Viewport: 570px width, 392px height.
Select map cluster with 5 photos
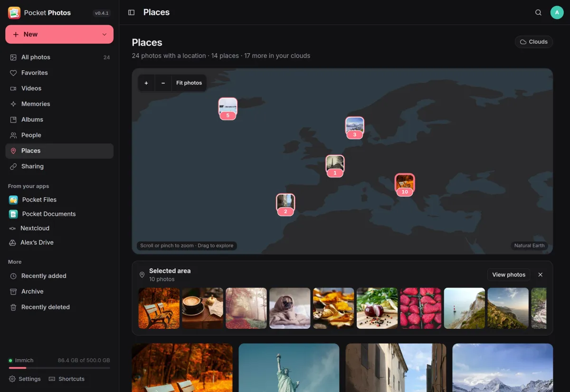tap(228, 108)
